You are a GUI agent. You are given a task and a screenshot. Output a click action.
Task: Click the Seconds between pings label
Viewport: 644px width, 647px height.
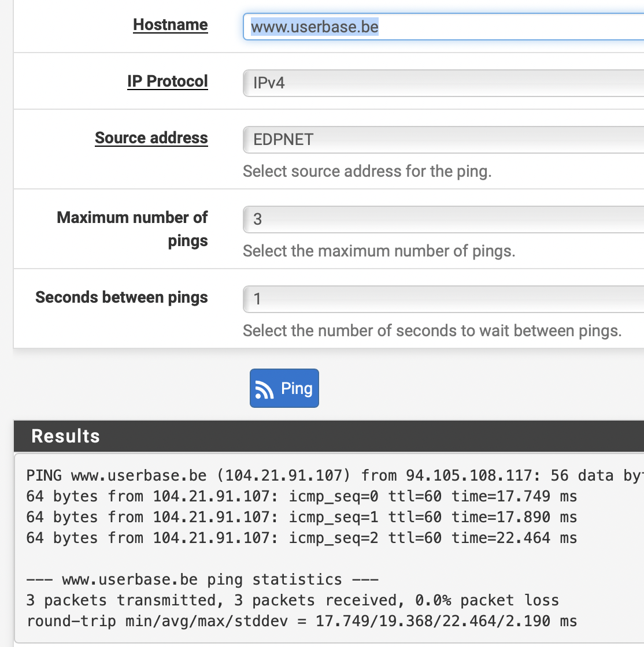pyautogui.click(x=121, y=298)
